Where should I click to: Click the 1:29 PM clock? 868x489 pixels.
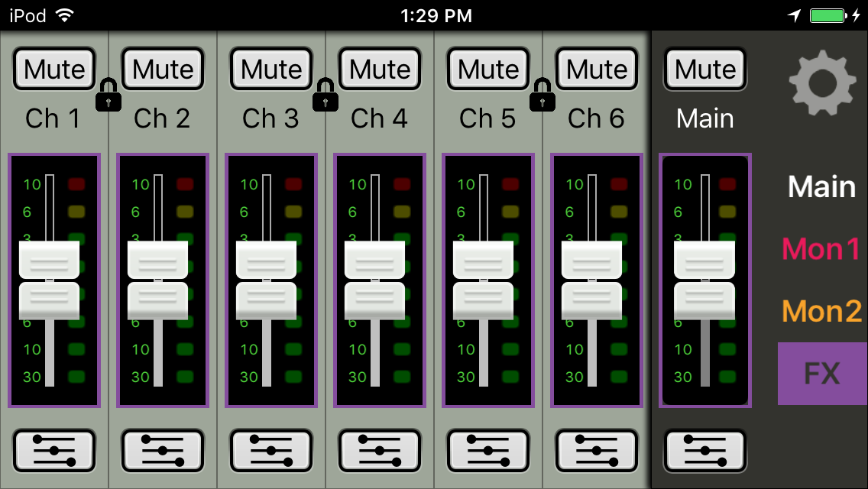click(x=436, y=16)
